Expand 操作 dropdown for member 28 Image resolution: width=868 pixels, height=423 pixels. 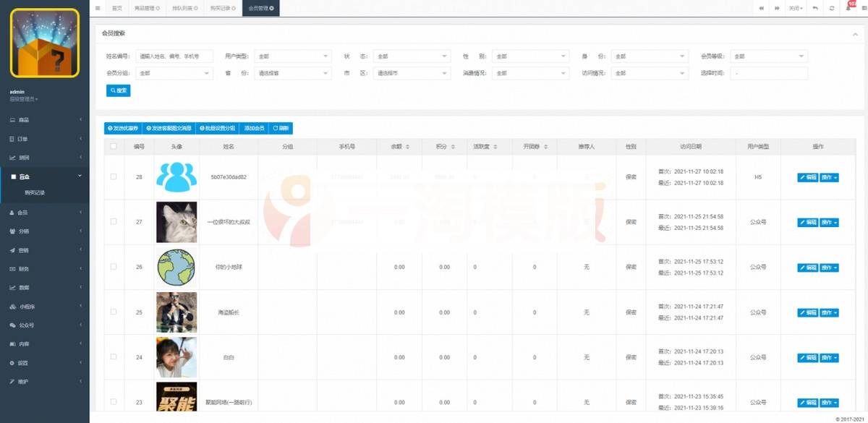(x=830, y=177)
